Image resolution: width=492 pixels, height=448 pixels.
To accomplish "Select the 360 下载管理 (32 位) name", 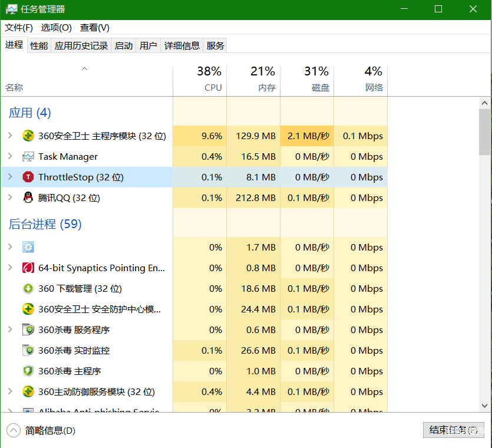I will (x=80, y=288).
